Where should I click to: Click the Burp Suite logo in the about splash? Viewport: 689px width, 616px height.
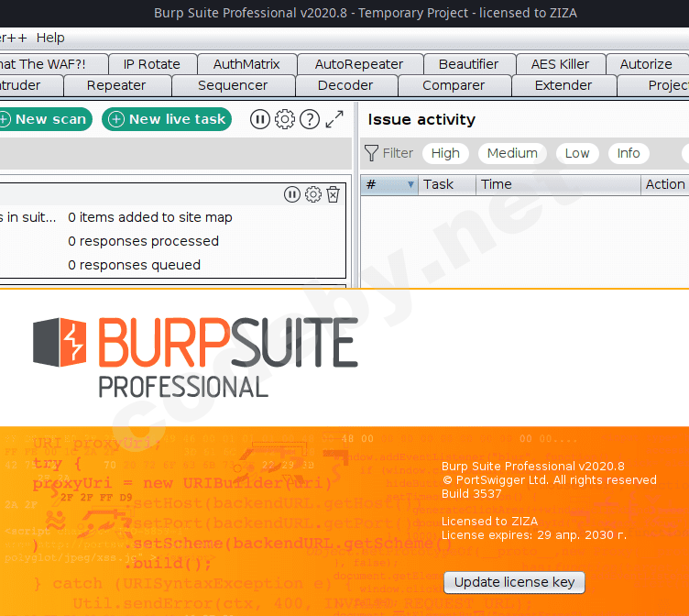click(195, 357)
